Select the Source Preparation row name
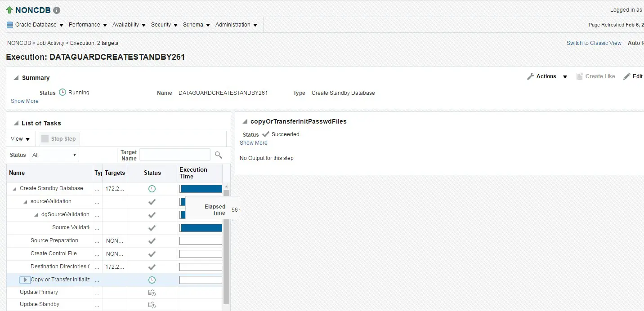The height and width of the screenshot is (311, 644). click(x=54, y=240)
